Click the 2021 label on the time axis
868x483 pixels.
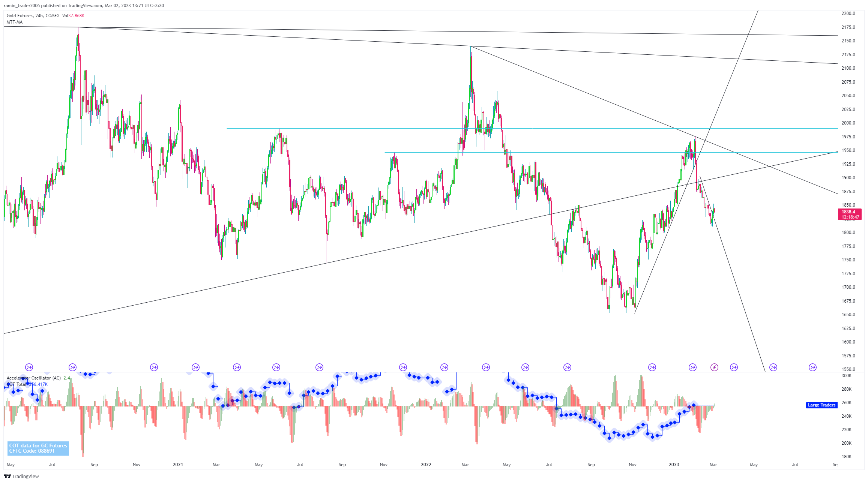[x=178, y=465]
